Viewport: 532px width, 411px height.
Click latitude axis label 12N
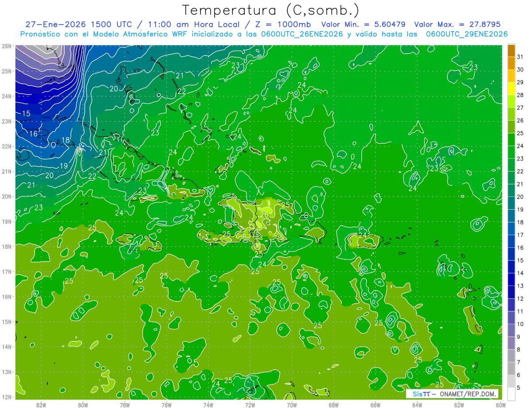[6, 397]
